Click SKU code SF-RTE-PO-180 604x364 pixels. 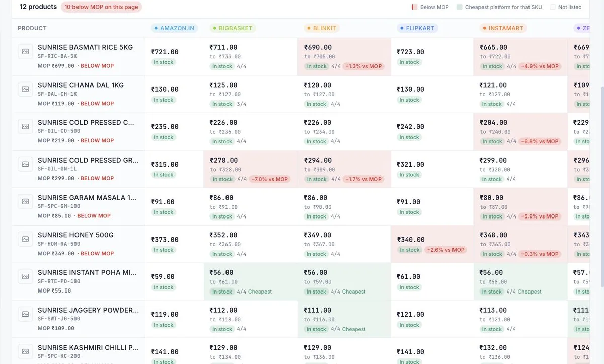coord(59,282)
